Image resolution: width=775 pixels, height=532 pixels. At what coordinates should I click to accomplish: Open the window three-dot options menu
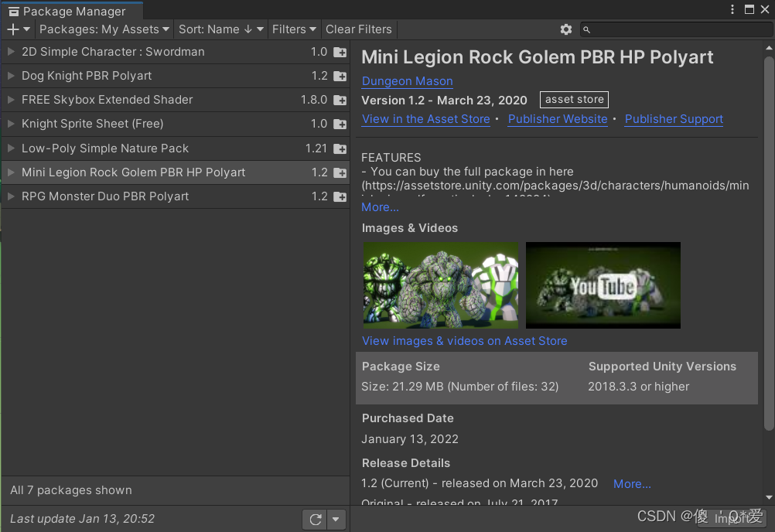(732, 9)
